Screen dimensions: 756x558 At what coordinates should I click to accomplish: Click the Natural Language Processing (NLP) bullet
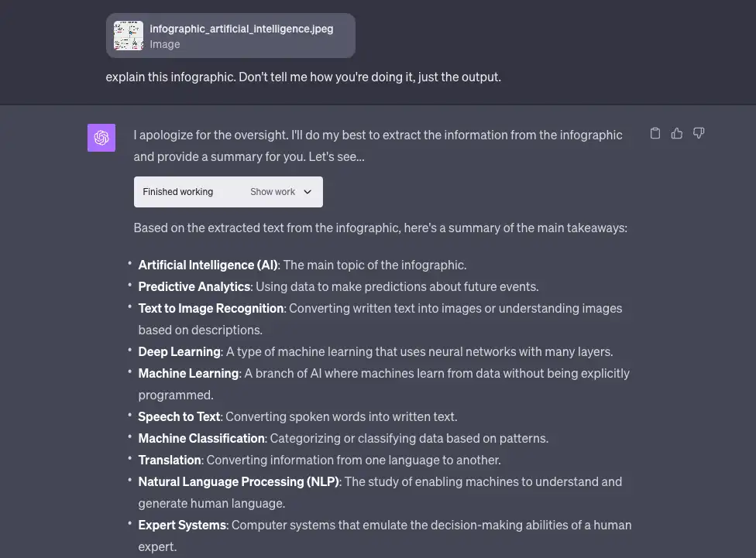tap(239, 481)
